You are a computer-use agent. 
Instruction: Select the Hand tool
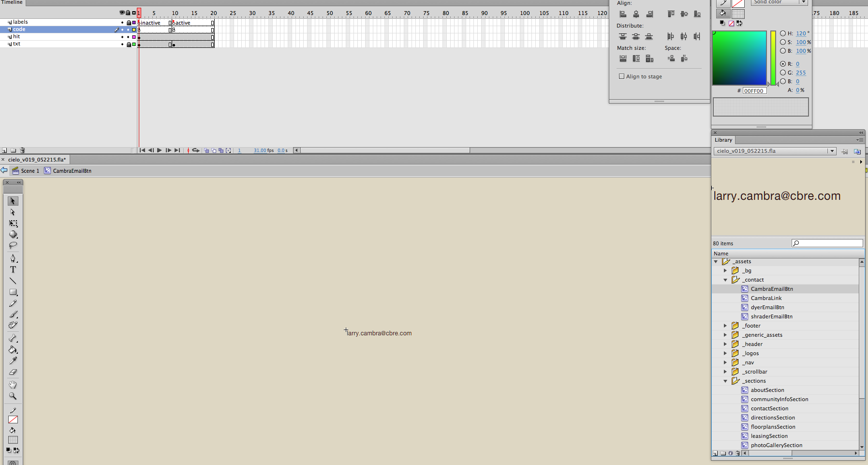[x=13, y=385]
